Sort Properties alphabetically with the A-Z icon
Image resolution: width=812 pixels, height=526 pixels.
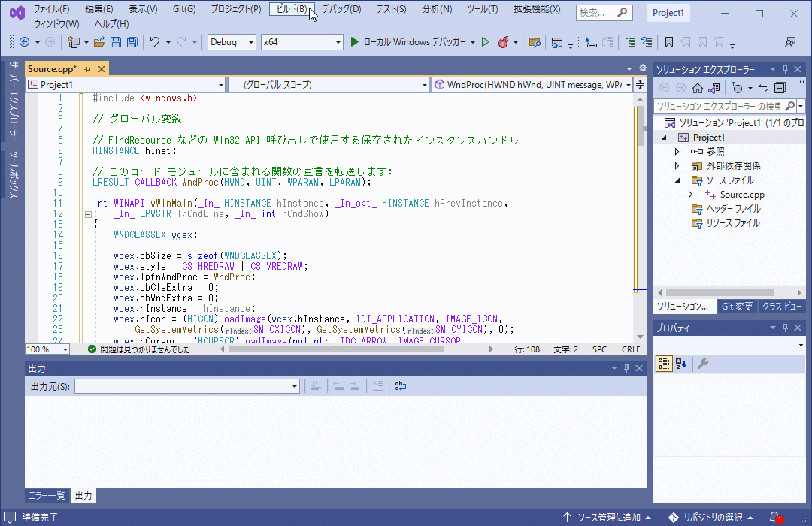(680, 363)
